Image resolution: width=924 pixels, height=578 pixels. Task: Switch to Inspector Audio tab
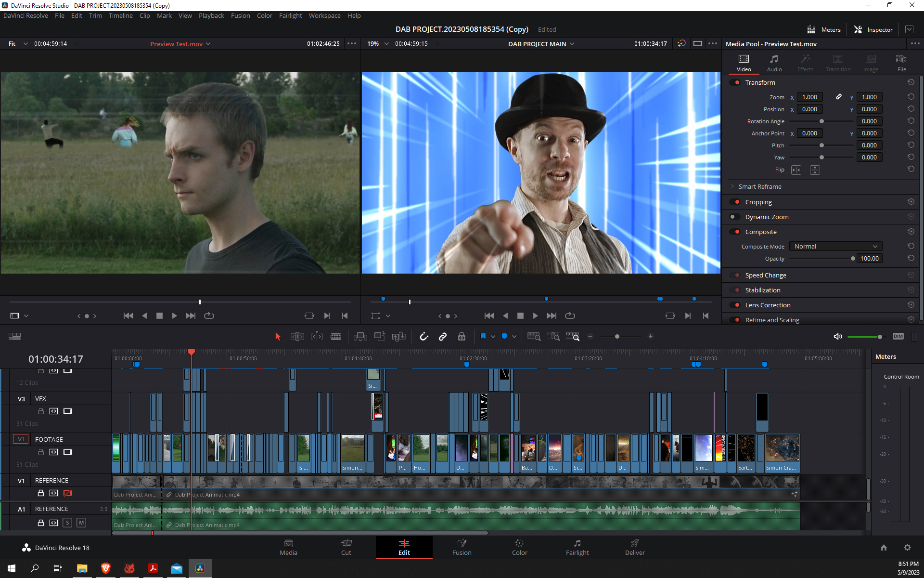tap(774, 63)
